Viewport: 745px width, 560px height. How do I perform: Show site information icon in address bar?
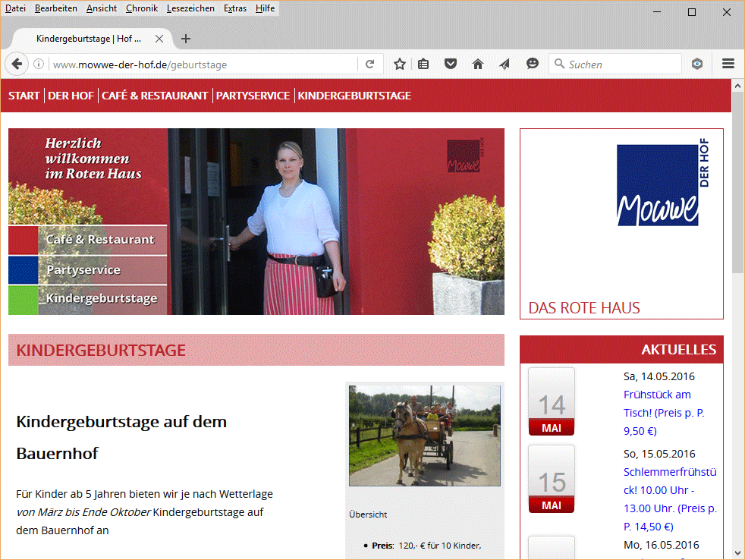tap(39, 64)
